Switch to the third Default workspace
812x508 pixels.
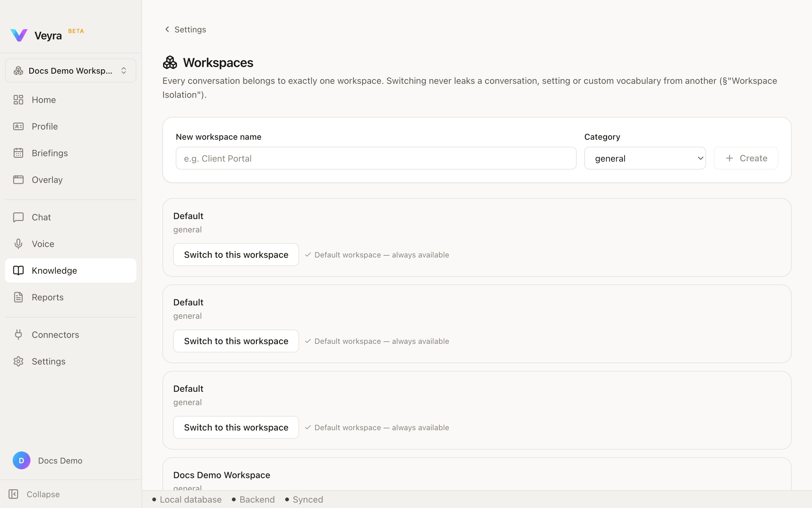(236, 427)
